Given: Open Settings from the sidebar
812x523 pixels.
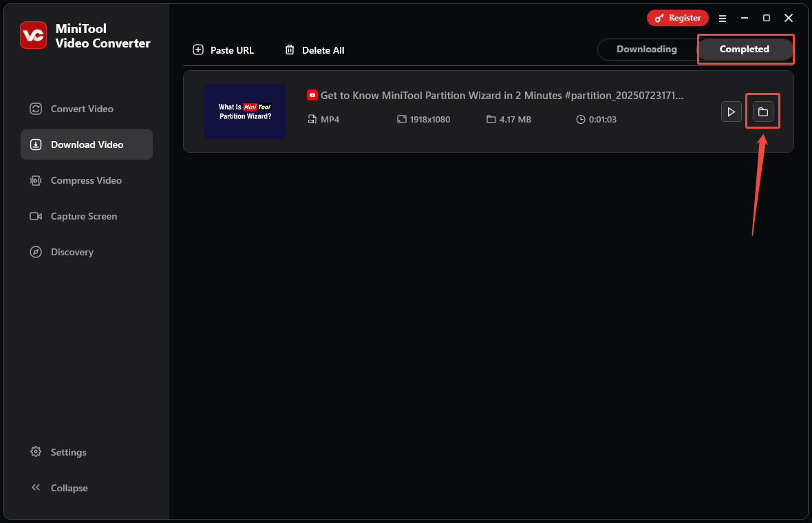Looking at the screenshot, I should tap(58, 452).
